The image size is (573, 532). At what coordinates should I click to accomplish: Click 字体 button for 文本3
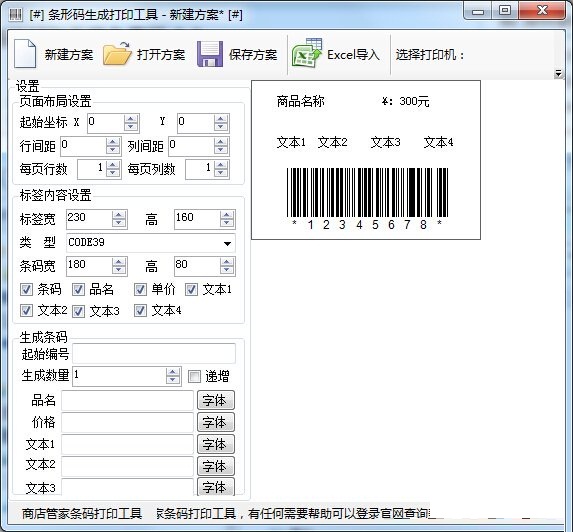click(216, 487)
